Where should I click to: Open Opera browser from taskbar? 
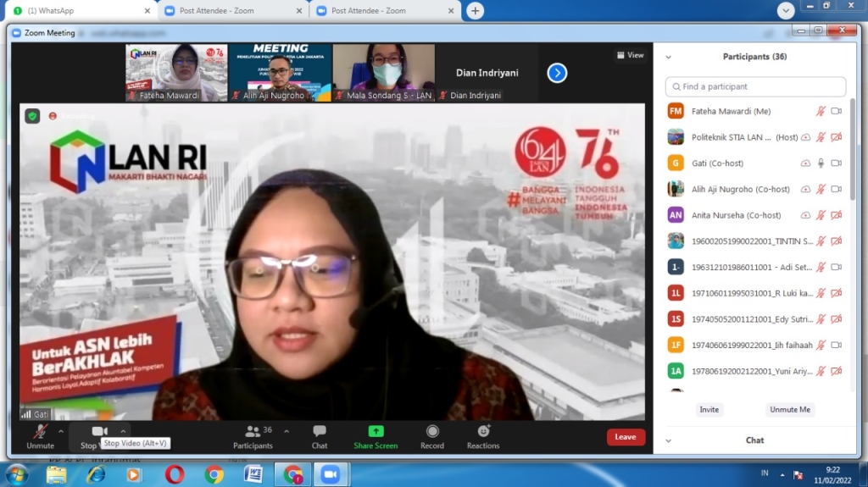pyautogui.click(x=175, y=475)
